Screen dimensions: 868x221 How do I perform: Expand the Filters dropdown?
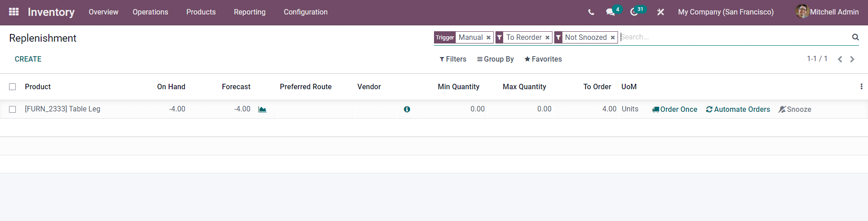pos(453,59)
